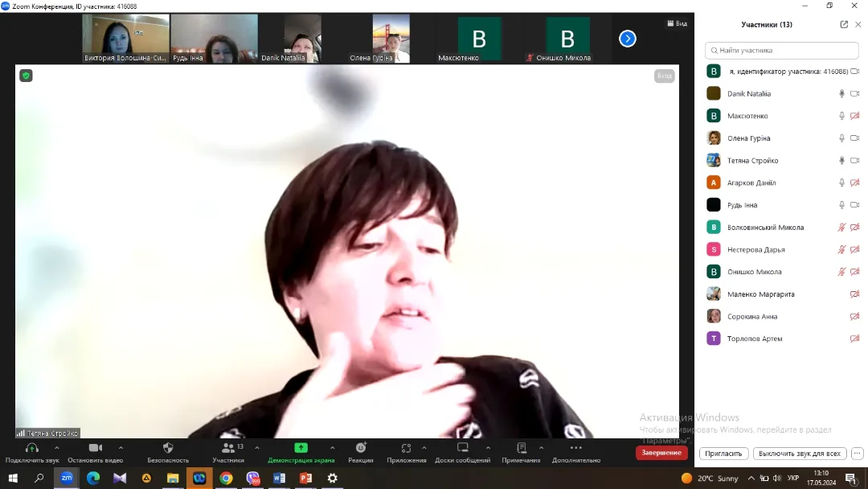Open the Whiteboards icon in toolbar

[x=462, y=448]
